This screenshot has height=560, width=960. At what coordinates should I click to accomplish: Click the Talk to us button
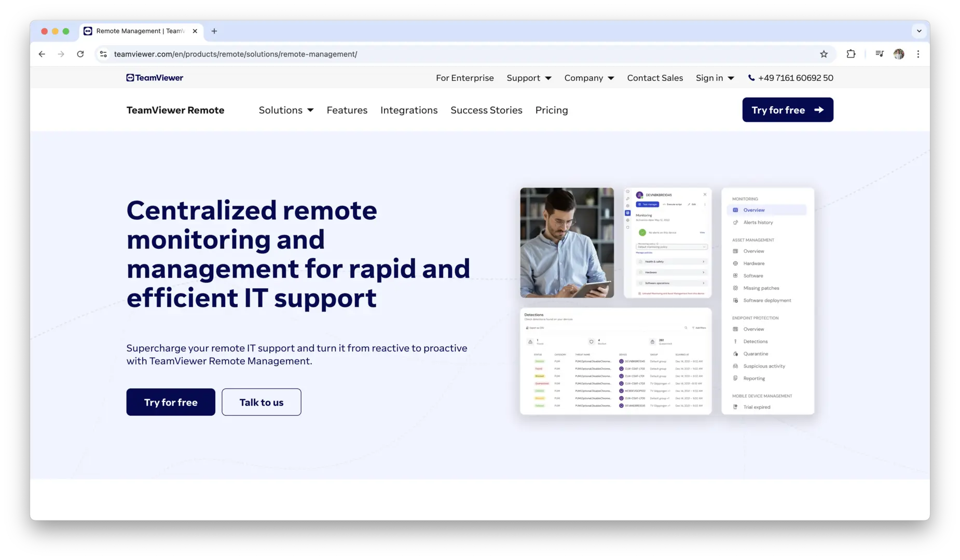click(262, 402)
